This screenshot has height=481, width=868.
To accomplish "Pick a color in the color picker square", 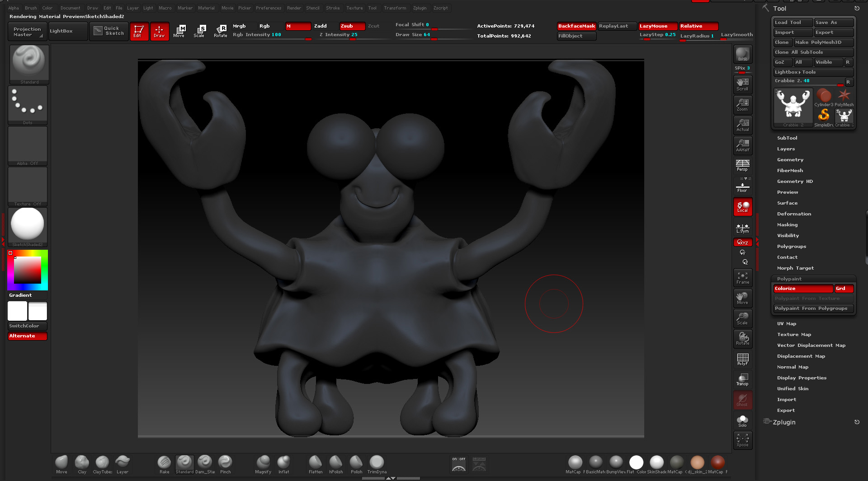I will [x=28, y=270].
